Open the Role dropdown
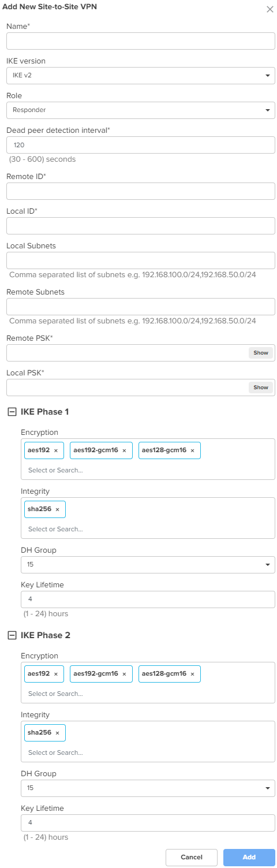 point(141,110)
